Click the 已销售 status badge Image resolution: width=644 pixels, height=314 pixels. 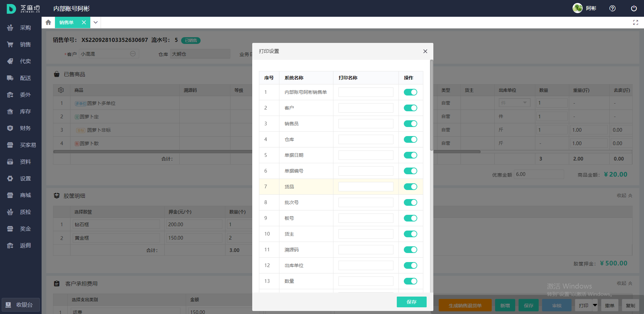191,41
